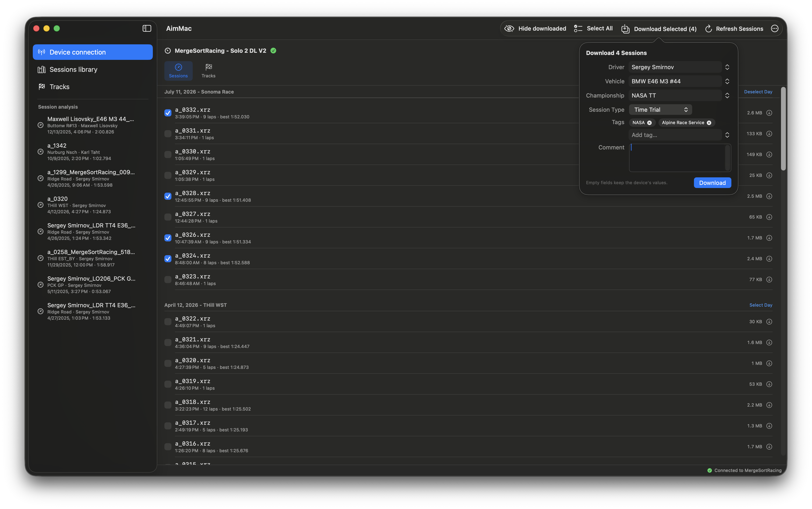Expand the Driver combo box arrows

pos(727,67)
